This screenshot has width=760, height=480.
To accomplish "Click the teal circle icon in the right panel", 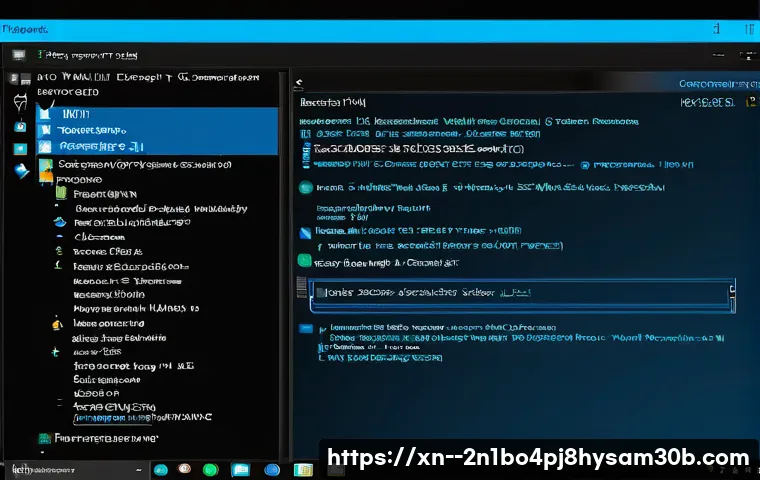I will tap(306, 187).
